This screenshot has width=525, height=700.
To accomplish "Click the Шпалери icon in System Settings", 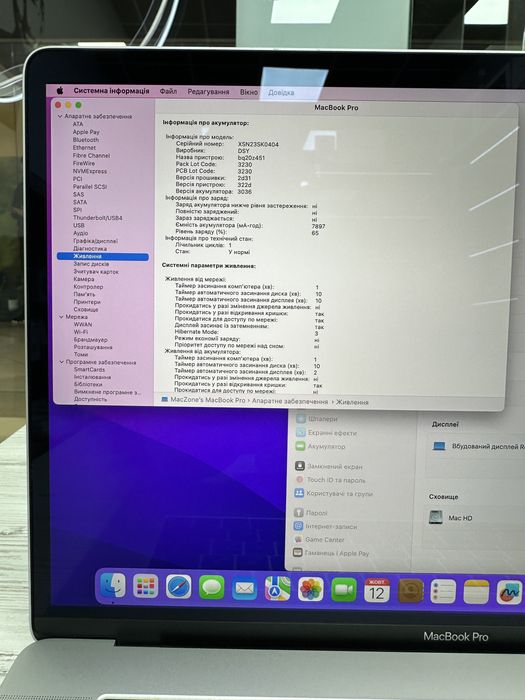I will [300, 419].
